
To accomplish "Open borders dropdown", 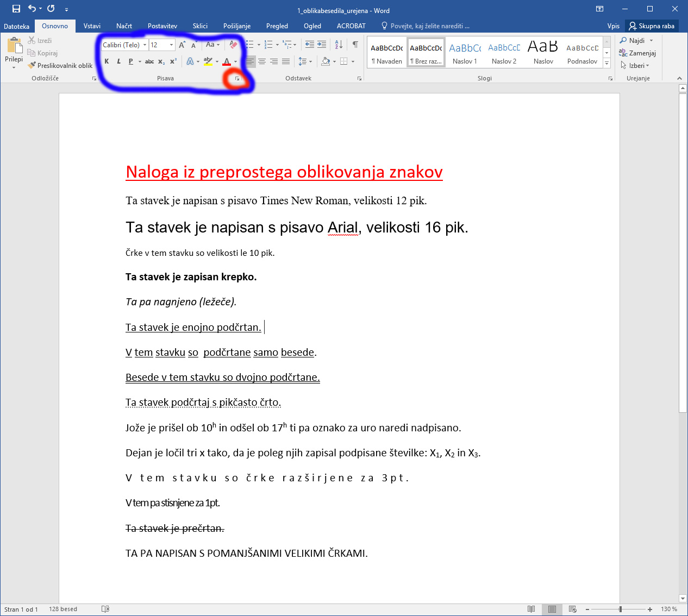I will click(353, 61).
